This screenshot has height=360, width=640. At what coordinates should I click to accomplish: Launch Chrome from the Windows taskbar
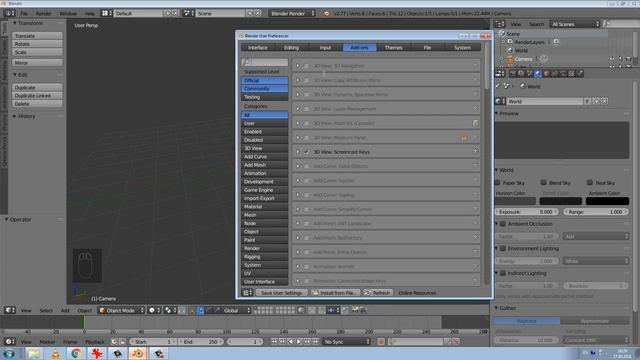pyautogui.click(x=76, y=353)
